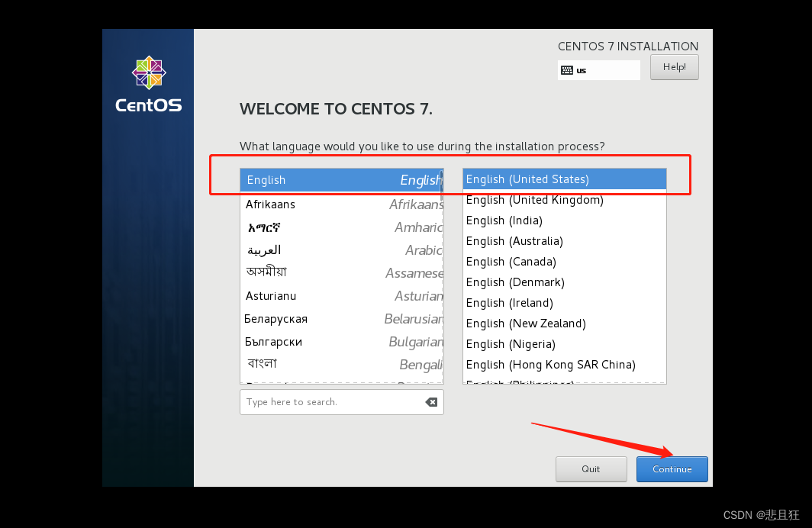Click Continue to proceed

pyautogui.click(x=672, y=469)
